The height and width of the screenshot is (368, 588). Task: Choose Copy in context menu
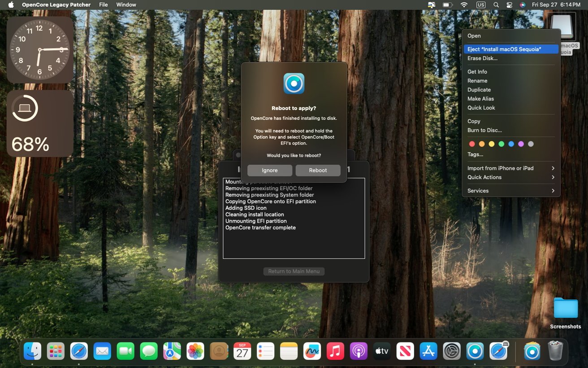511,121
